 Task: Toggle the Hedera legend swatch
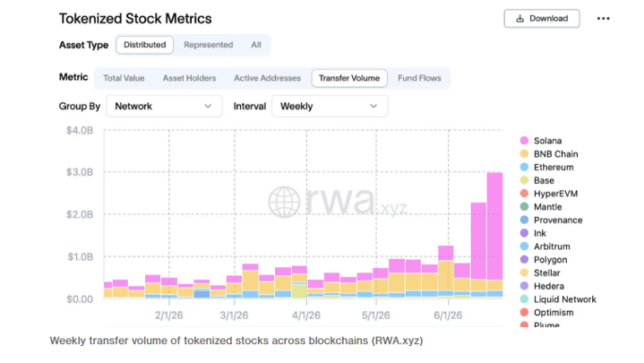[x=524, y=286]
